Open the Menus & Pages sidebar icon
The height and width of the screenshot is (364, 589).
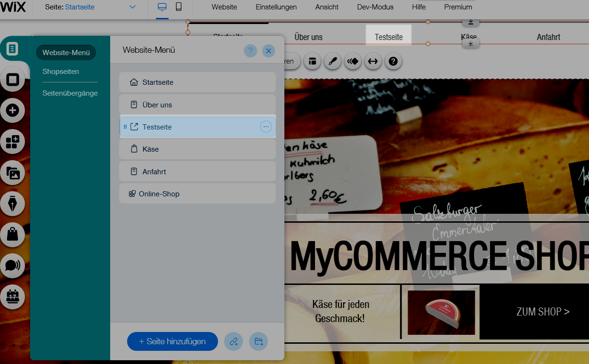click(13, 49)
